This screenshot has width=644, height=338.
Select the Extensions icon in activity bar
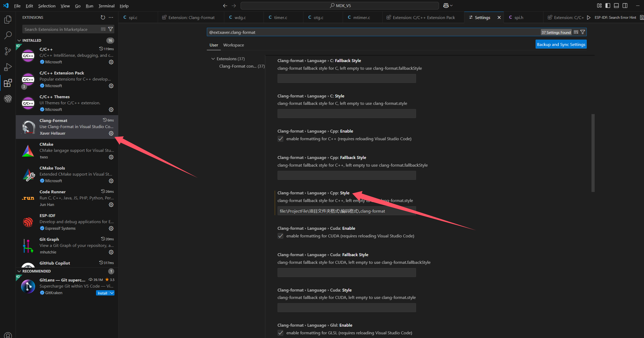coord(8,83)
